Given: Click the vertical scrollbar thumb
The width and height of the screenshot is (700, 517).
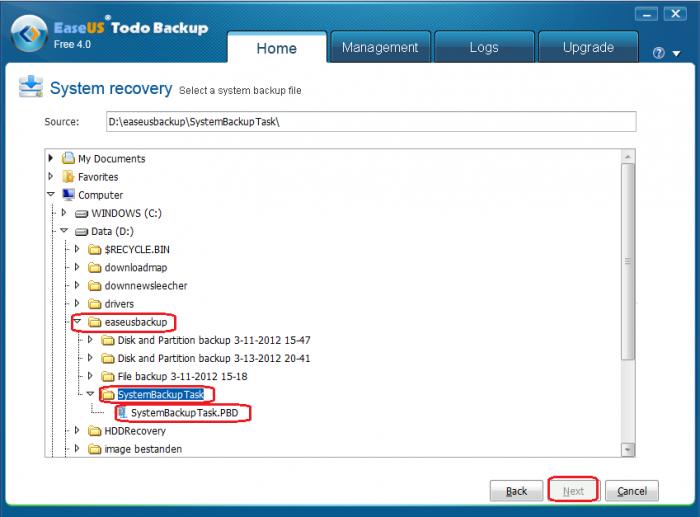Looking at the screenshot, I should coord(628,262).
